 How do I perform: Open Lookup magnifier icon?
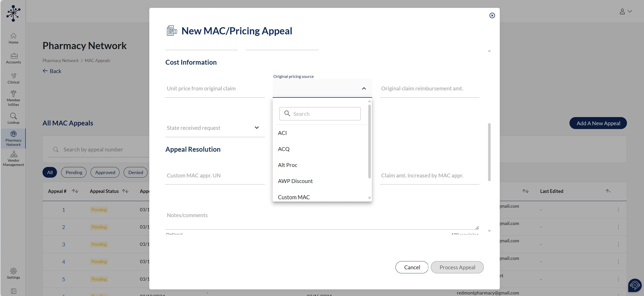point(13,116)
